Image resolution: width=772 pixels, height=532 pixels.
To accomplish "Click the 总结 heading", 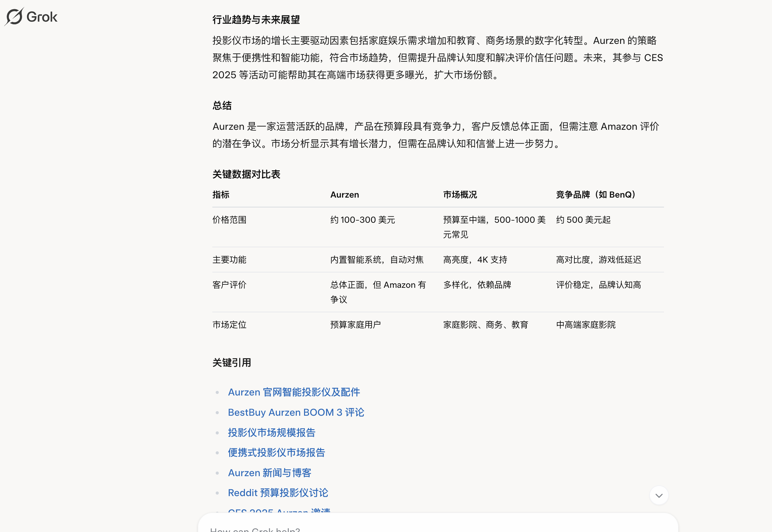I will pyautogui.click(x=222, y=106).
